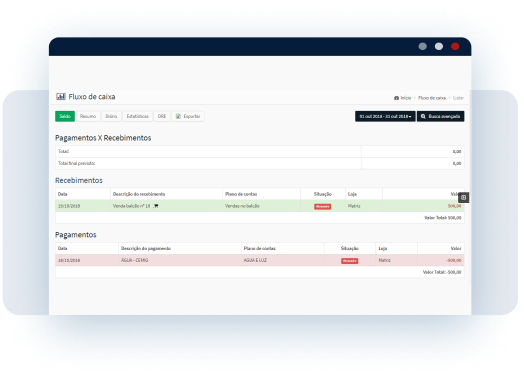Select the green Saldo tab
This screenshot has width=524, height=378.
(65, 116)
